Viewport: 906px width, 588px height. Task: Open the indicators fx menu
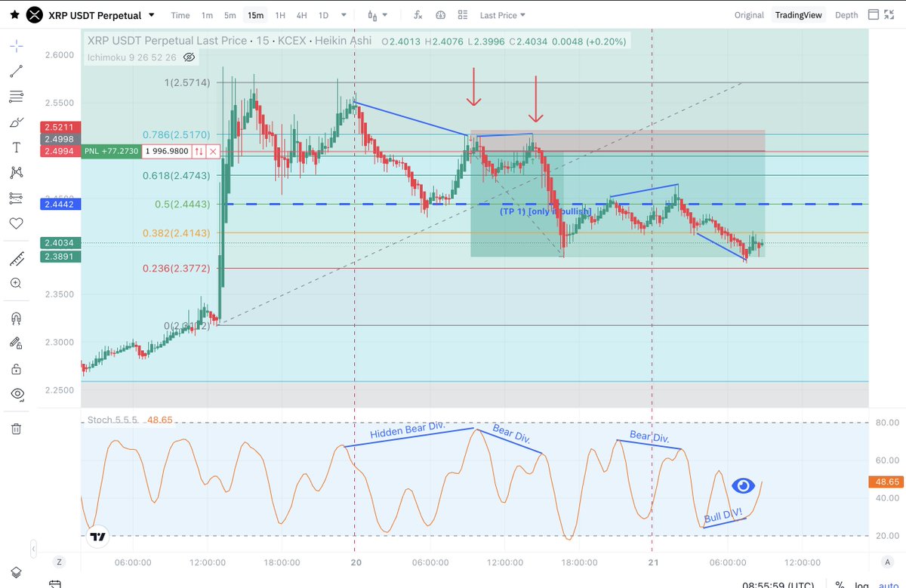click(418, 15)
